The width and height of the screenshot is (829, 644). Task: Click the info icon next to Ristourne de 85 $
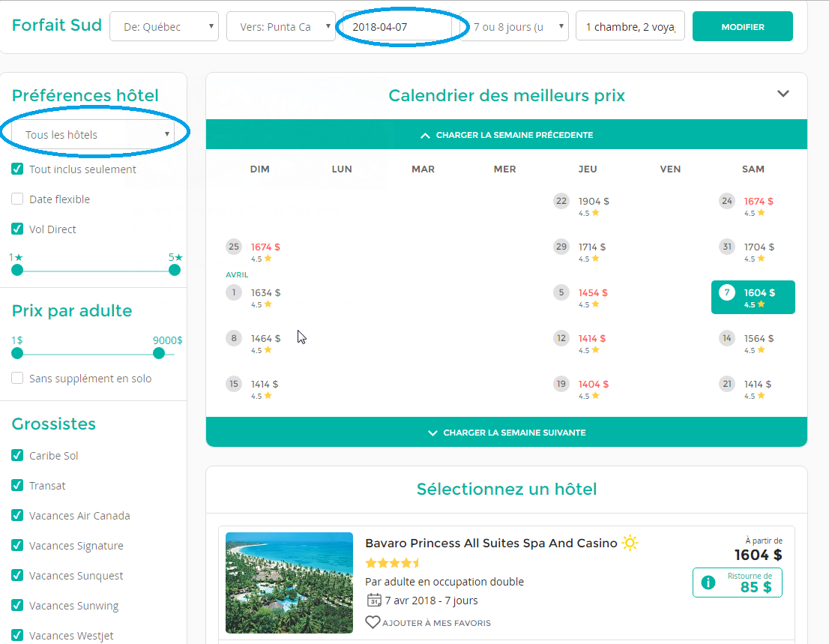708,582
